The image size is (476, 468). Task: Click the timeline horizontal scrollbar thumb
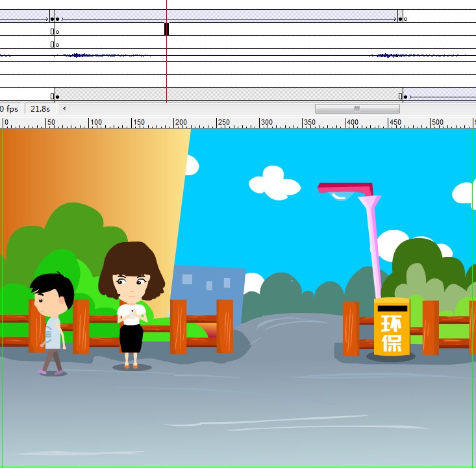click(x=357, y=108)
